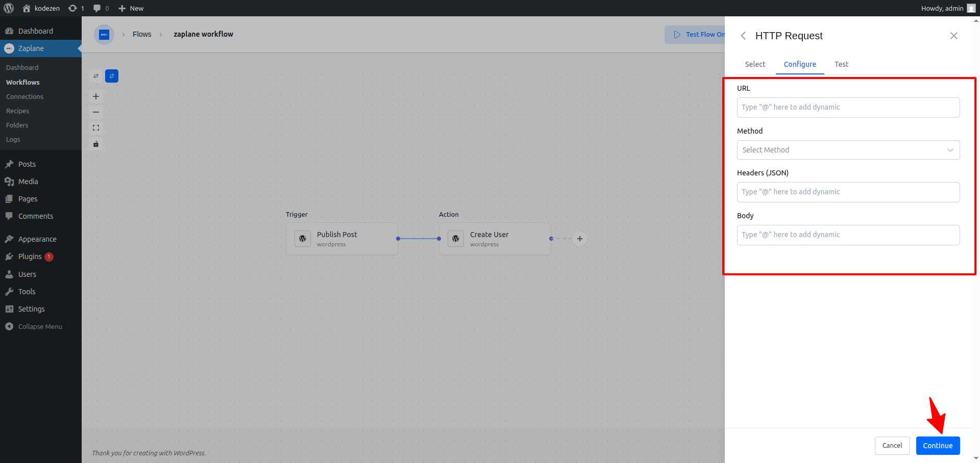The width and height of the screenshot is (980, 463).
Task: Open the Recipes submenu item
Action: [x=17, y=111]
